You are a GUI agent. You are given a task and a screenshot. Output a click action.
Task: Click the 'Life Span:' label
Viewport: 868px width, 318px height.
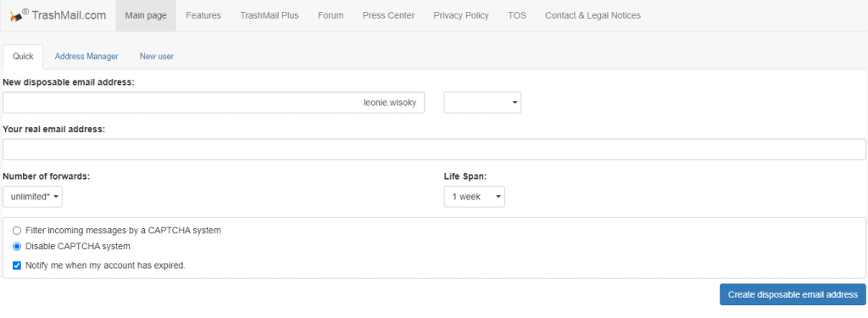(x=465, y=176)
